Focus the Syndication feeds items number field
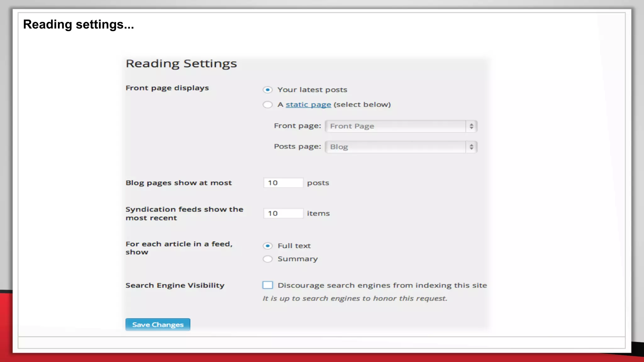The height and width of the screenshot is (362, 644). coord(283,213)
